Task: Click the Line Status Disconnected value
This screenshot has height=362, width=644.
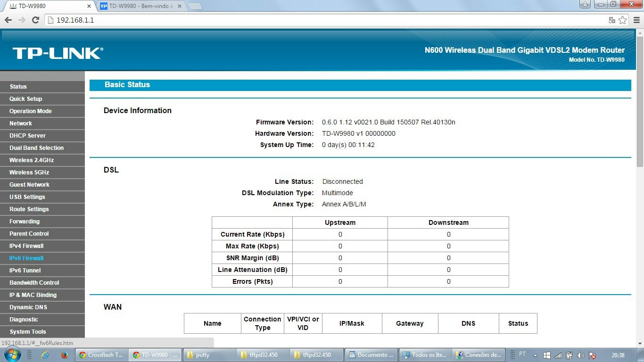Action: tap(343, 181)
